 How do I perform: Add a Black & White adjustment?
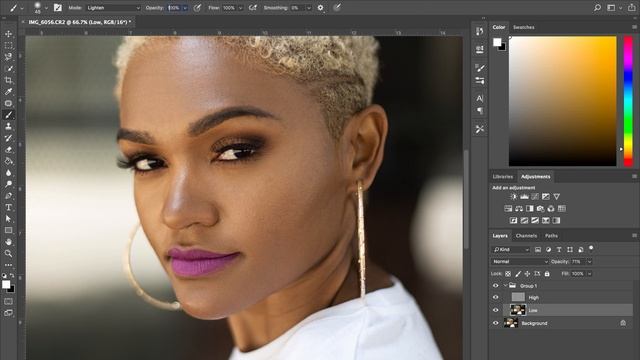(x=529, y=209)
